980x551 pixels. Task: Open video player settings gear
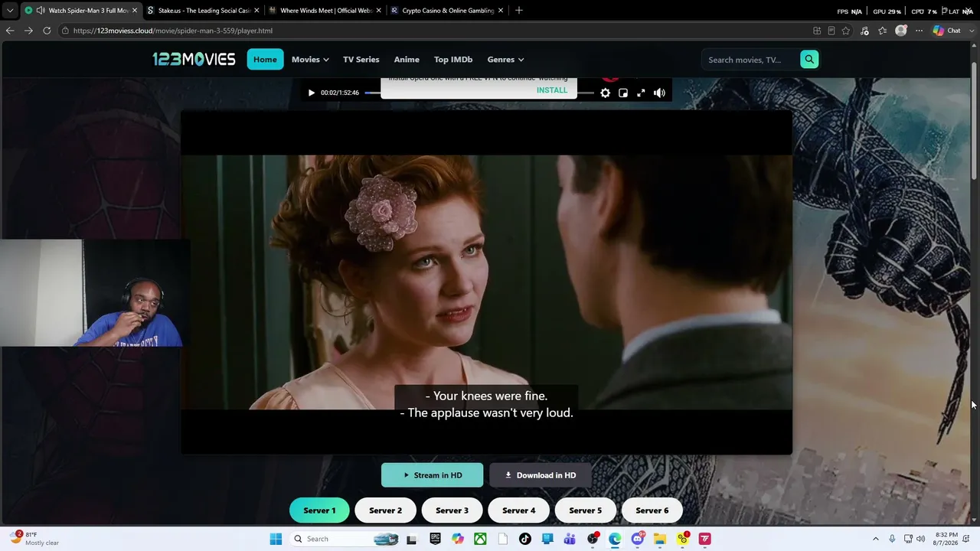pos(605,93)
